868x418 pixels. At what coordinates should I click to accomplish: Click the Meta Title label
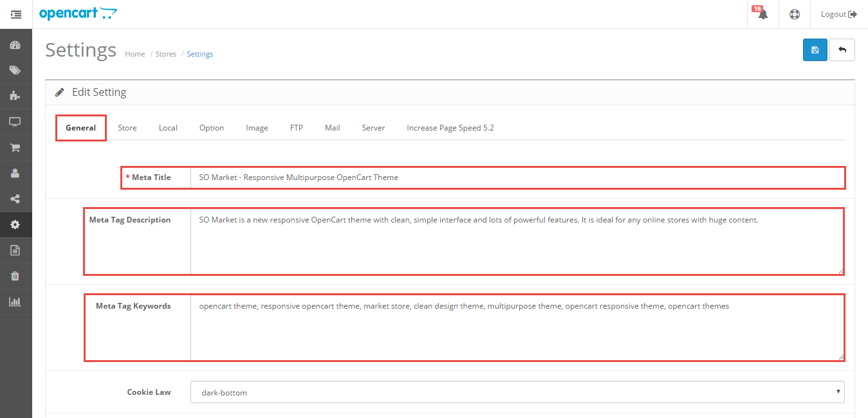pyautogui.click(x=151, y=177)
